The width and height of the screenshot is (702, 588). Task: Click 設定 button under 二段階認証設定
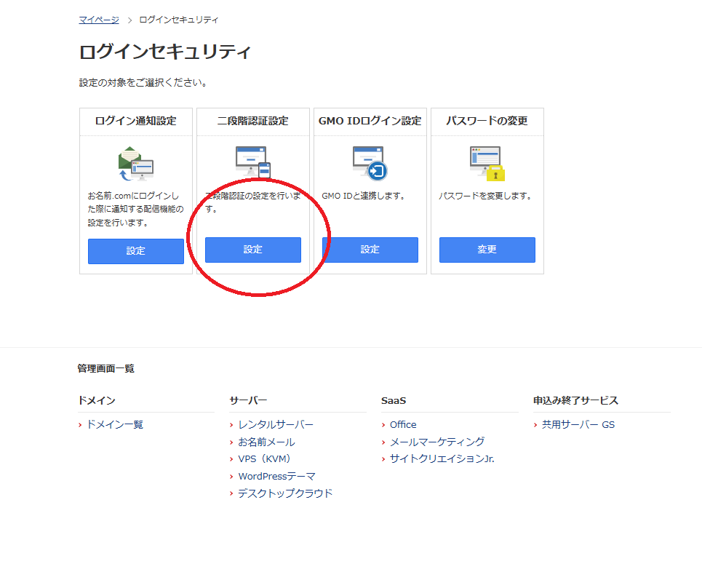click(253, 250)
